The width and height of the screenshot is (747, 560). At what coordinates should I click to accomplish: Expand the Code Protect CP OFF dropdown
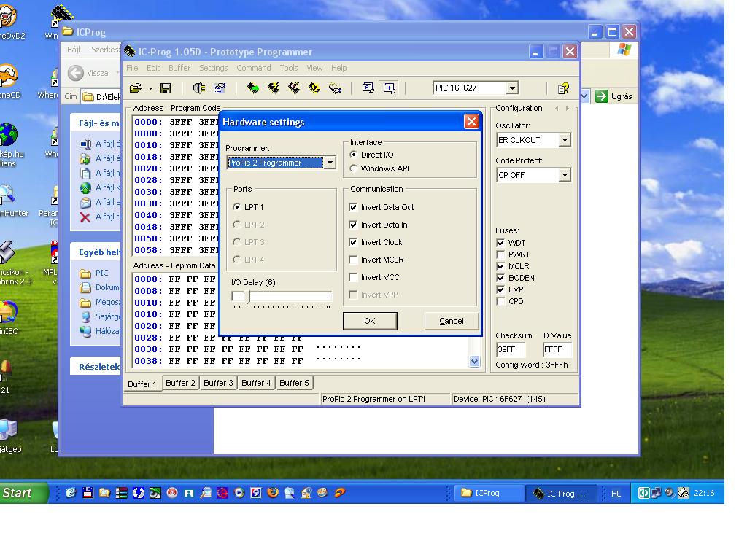(x=565, y=175)
